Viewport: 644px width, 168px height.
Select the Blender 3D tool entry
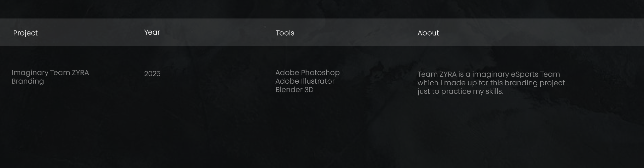point(294,90)
